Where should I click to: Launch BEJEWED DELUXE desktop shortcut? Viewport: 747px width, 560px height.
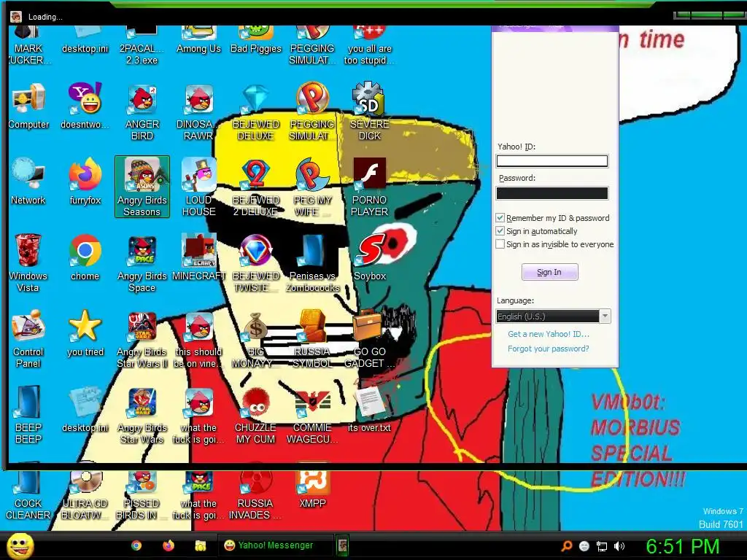[x=256, y=112]
